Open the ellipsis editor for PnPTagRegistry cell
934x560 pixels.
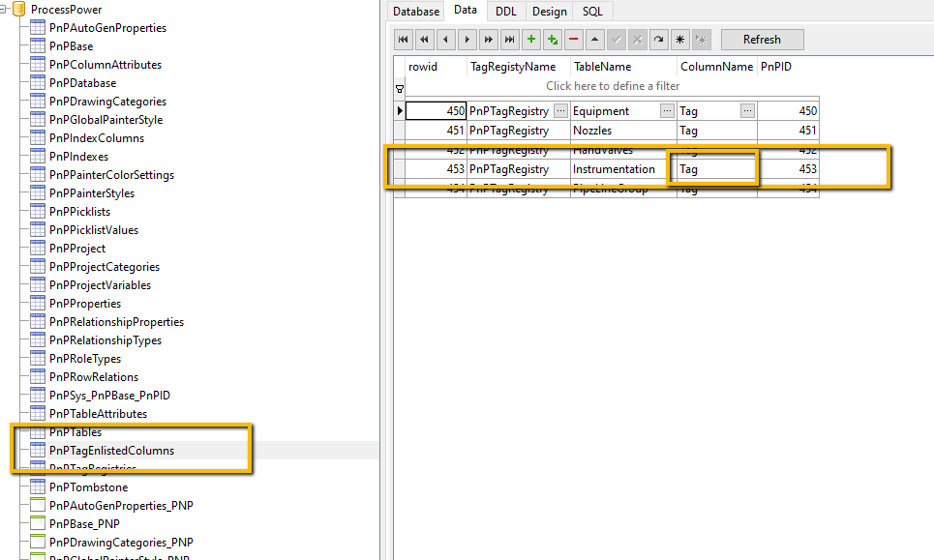point(559,110)
